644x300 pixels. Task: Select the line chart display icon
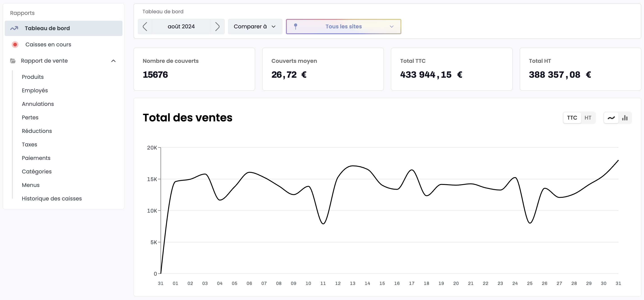[x=611, y=118]
